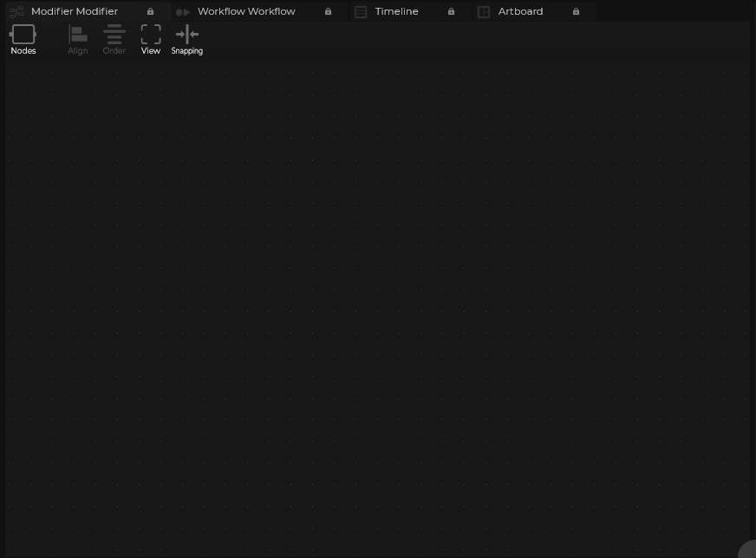Click the Snapping text label

click(x=186, y=51)
